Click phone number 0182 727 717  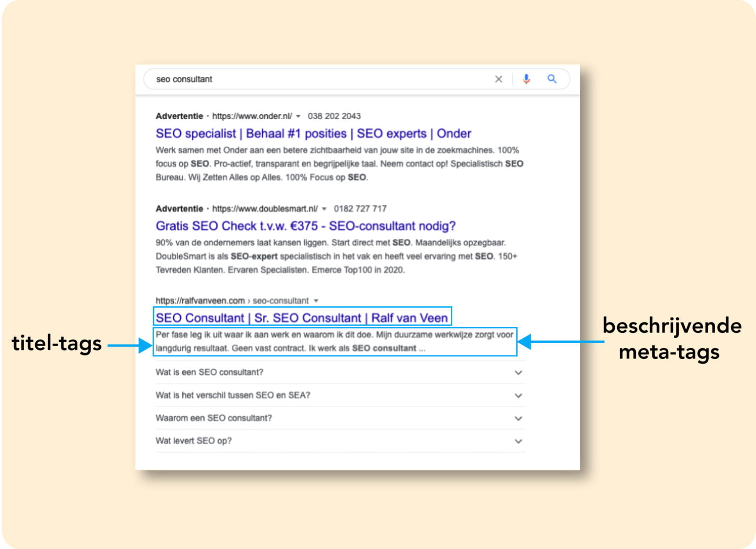(361, 208)
